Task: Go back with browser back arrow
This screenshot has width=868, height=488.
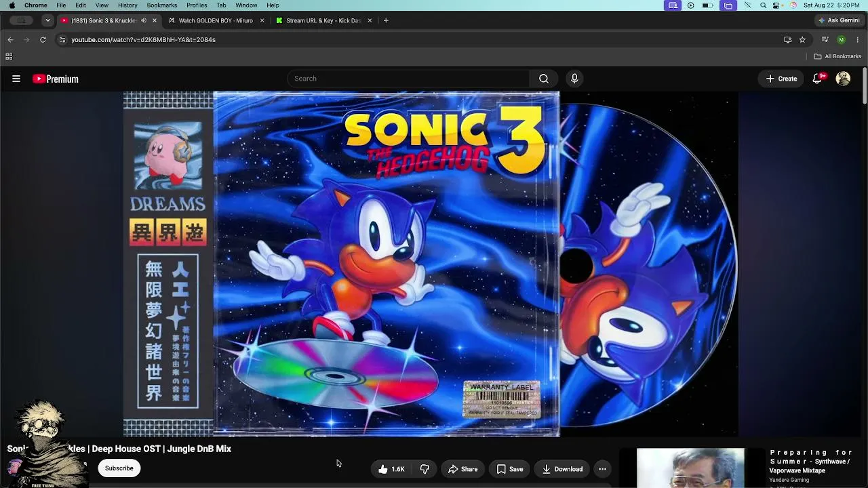Action: 10,39
